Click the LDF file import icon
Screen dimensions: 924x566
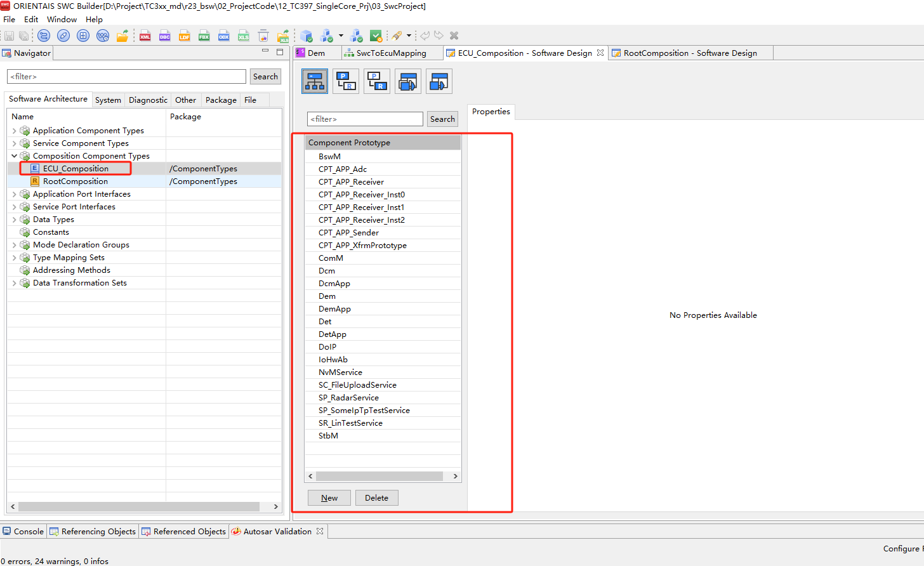[x=185, y=36]
